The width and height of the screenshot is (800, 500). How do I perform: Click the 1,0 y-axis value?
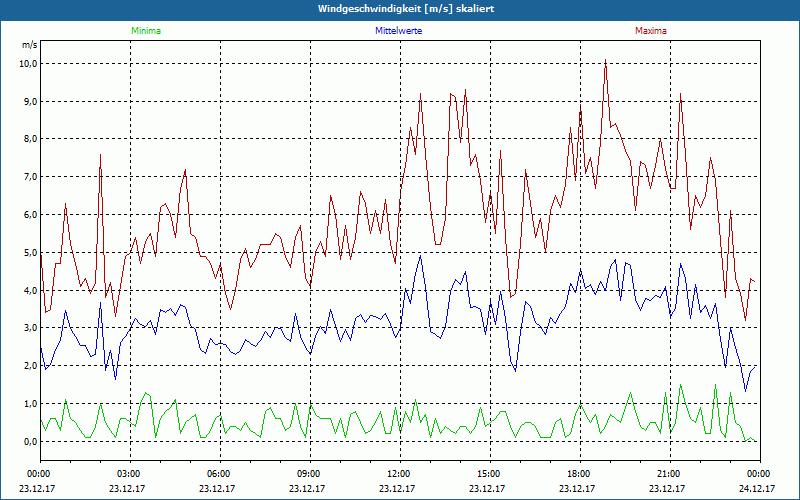[30, 404]
